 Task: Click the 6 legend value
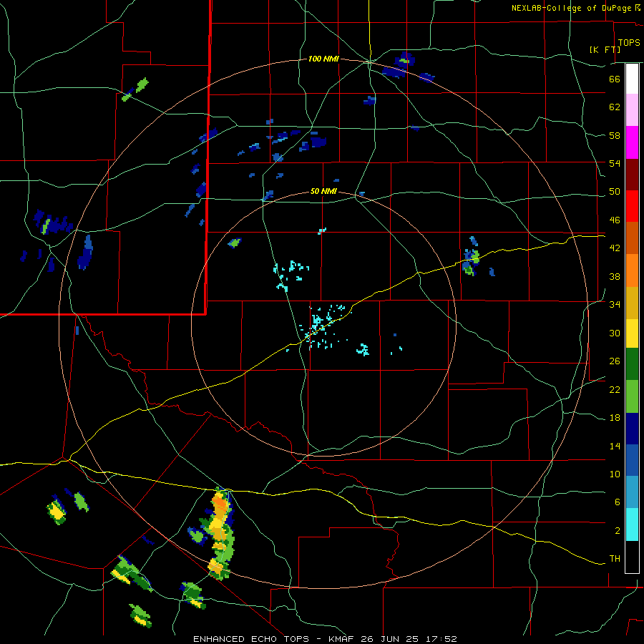click(x=618, y=502)
